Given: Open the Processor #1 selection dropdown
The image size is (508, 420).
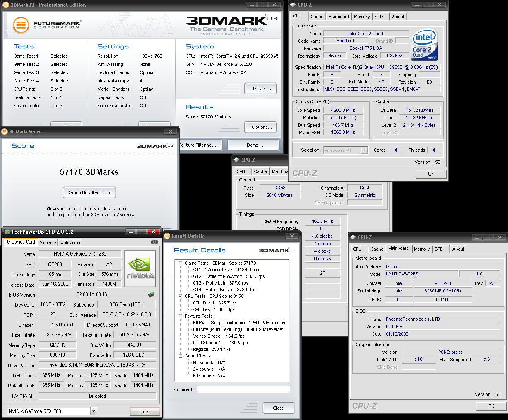Looking at the screenshot, I should click(x=364, y=150).
